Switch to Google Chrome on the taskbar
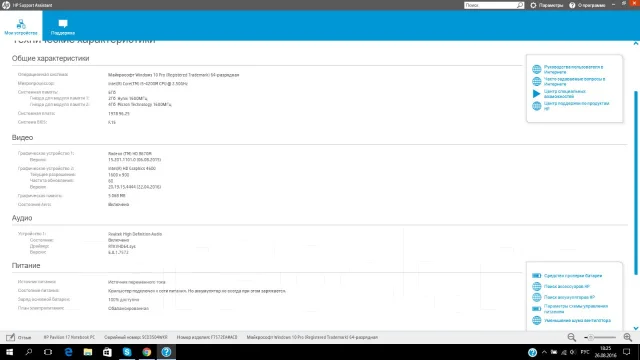This screenshot has height=360, width=640. click(x=147, y=352)
